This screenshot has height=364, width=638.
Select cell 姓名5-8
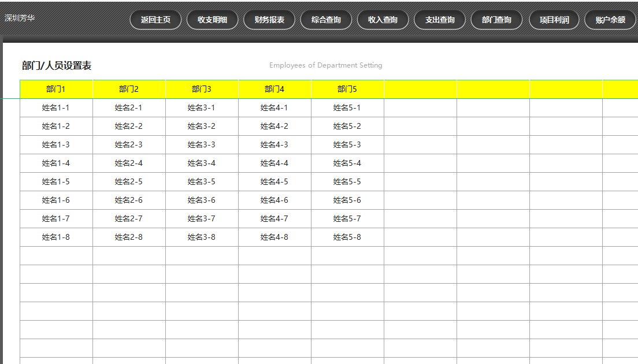coord(347,237)
